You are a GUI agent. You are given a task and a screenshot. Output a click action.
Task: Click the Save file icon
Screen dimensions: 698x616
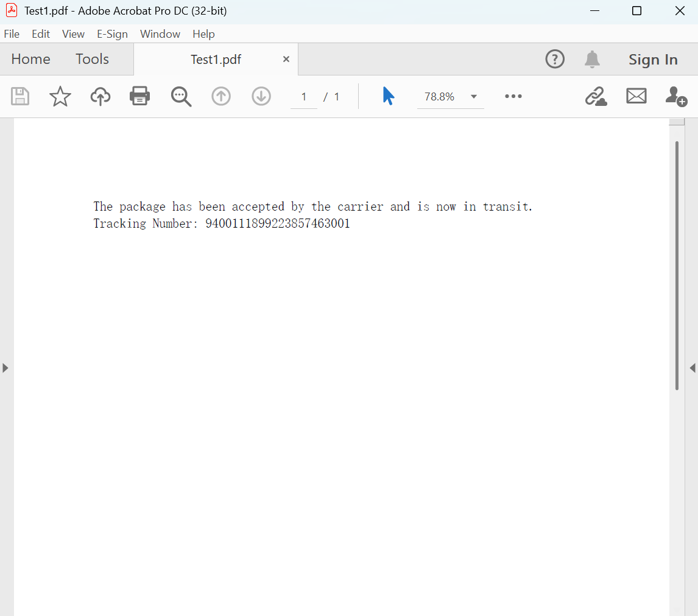[x=20, y=96]
